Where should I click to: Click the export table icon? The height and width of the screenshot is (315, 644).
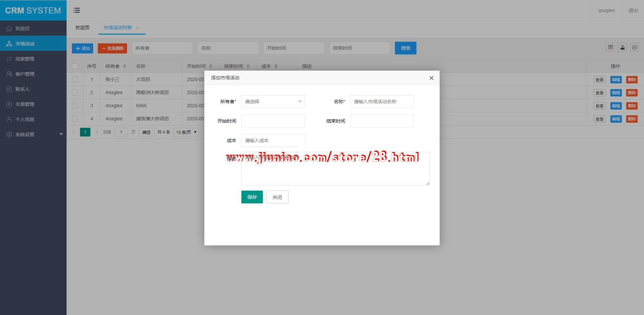point(622,47)
